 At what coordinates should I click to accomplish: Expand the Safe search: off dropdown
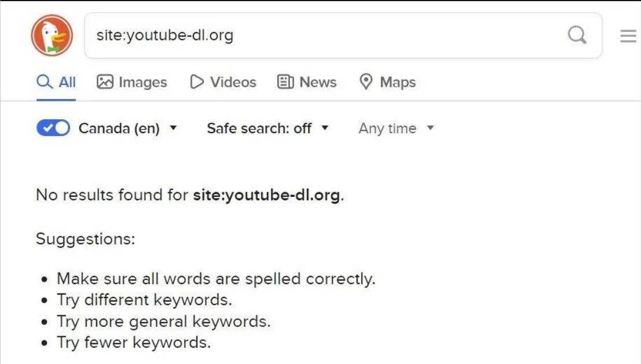point(268,128)
